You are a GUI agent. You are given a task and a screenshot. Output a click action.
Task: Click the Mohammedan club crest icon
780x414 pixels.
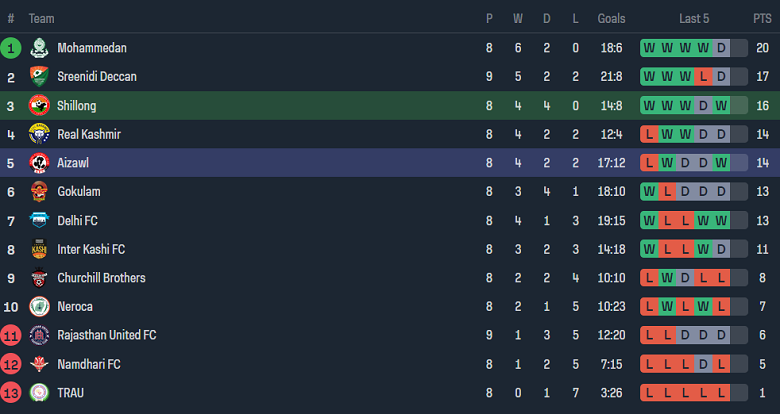point(39,48)
